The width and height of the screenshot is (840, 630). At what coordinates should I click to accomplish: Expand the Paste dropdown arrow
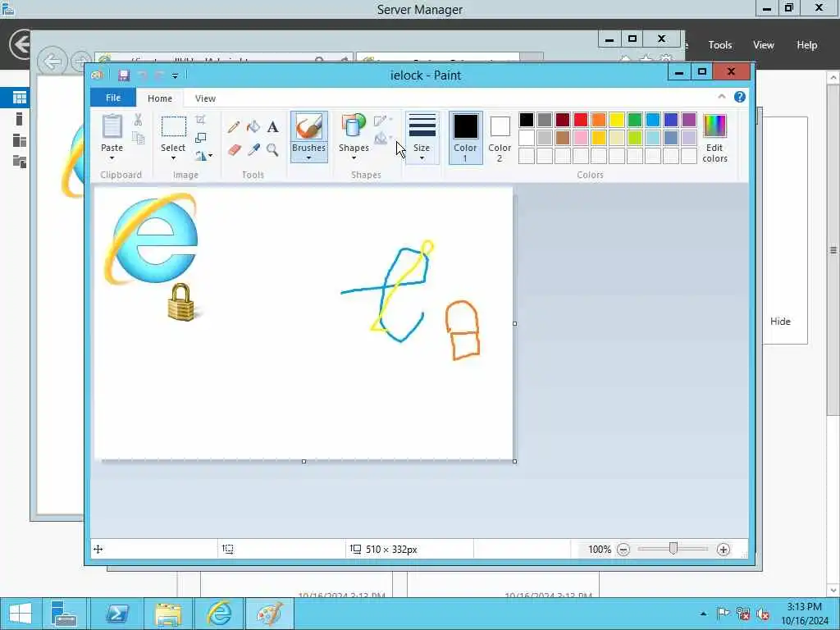pos(112,158)
